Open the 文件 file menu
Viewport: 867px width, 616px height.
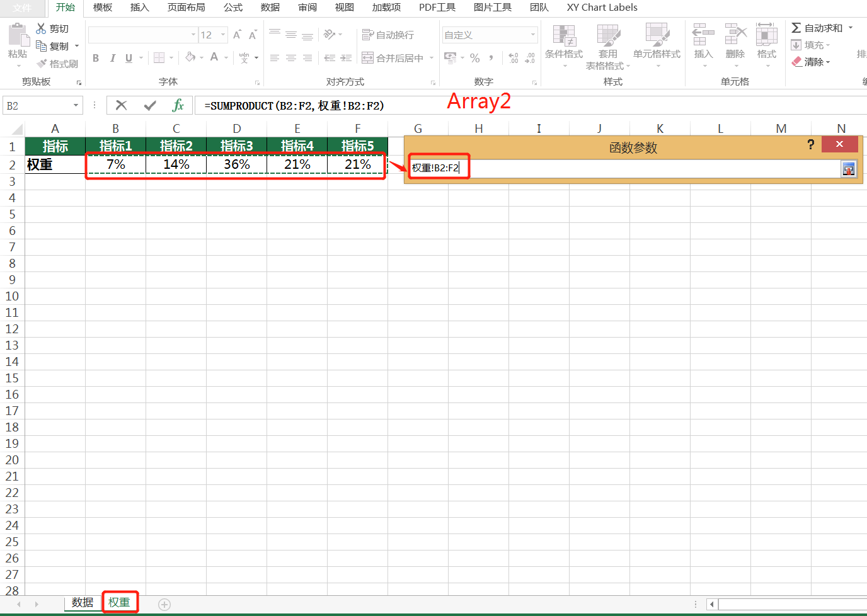pyautogui.click(x=22, y=8)
